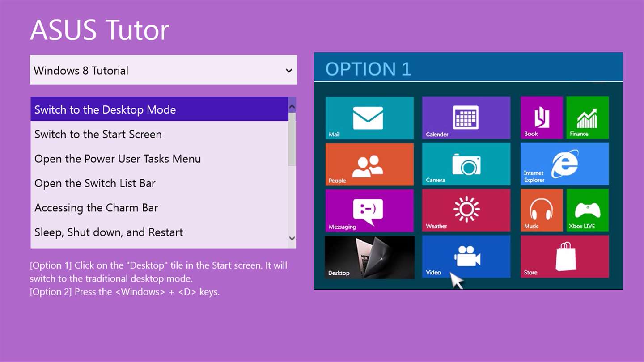Select "Switch to the Start Screen" topic
644x362 pixels.
pyautogui.click(x=159, y=134)
